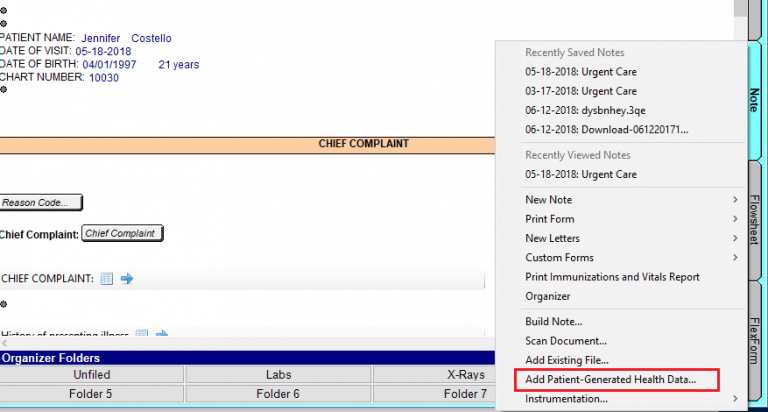
Task: Click the horizontal scrollbar left arrow
Action: [x=4, y=344]
